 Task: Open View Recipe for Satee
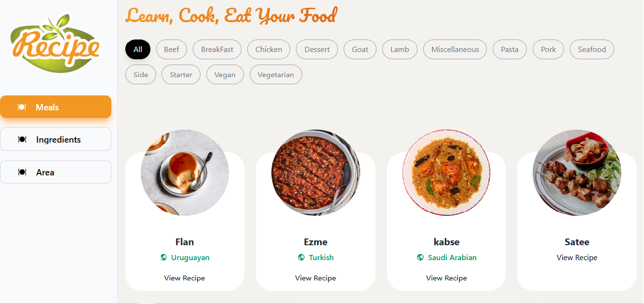tap(577, 258)
